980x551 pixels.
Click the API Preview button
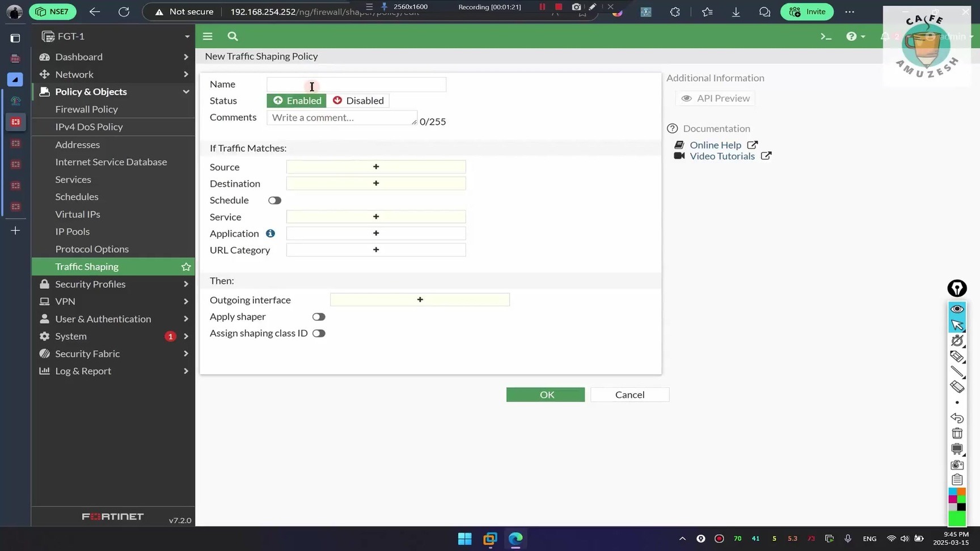pyautogui.click(x=715, y=99)
